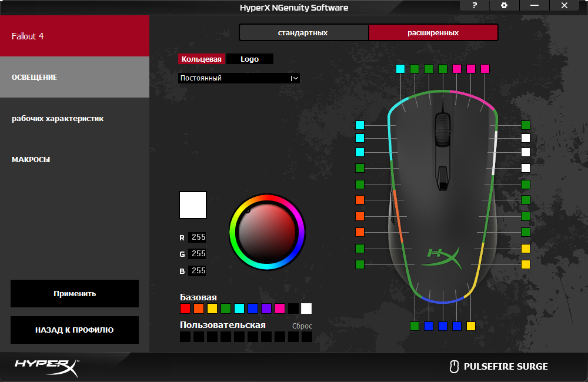Open the рабочих характеристик section
588x382 pixels.
point(75,119)
